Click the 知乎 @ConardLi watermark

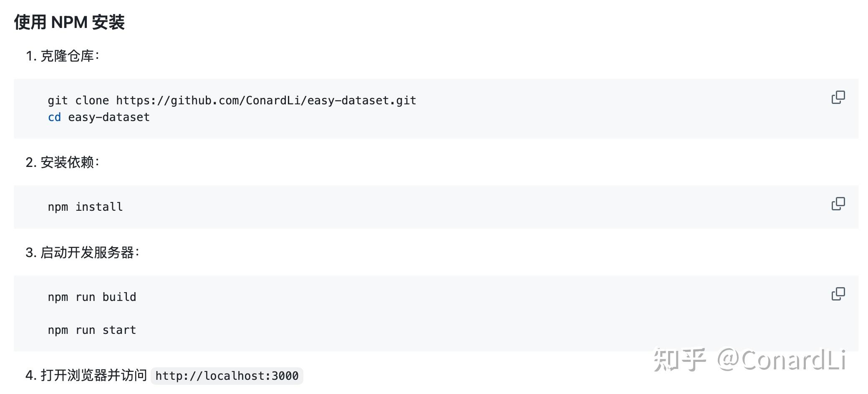pos(750,360)
